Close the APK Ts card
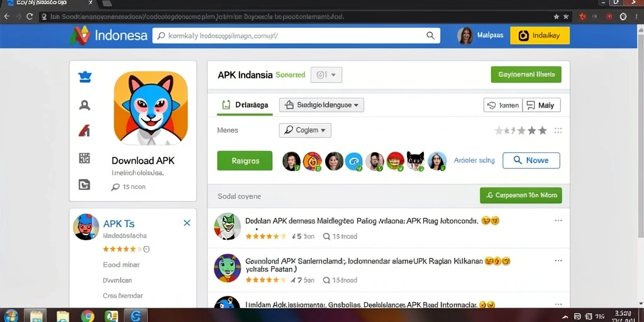This screenshot has width=644, height=322. pos(187,223)
